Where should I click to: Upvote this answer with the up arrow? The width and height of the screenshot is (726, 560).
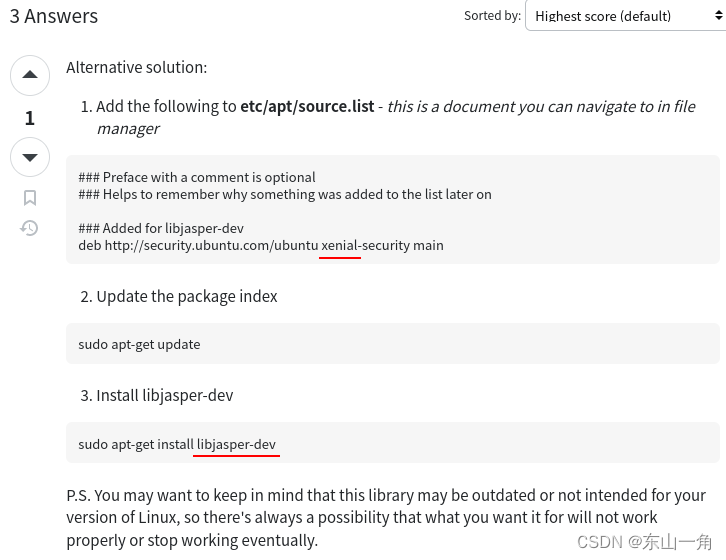pyautogui.click(x=30, y=76)
